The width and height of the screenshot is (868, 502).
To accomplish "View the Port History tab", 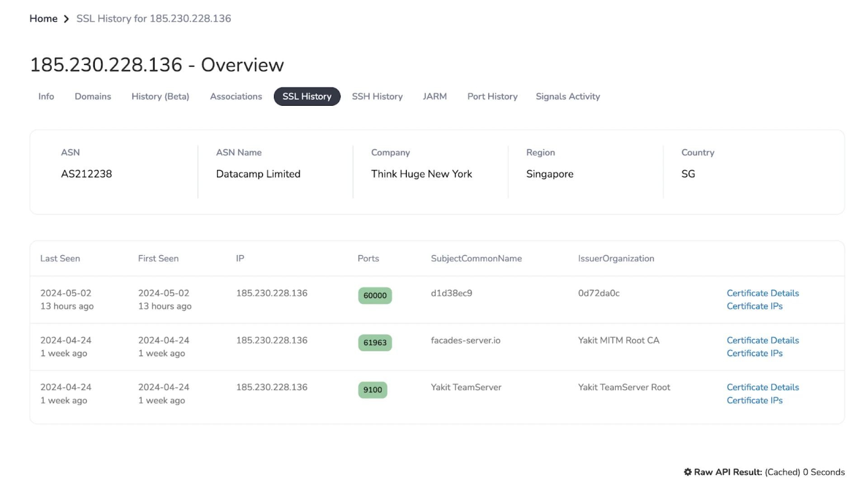I will (x=492, y=96).
